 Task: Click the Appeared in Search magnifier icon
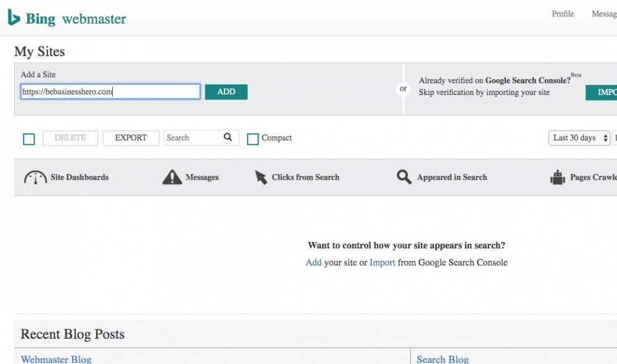click(404, 177)
